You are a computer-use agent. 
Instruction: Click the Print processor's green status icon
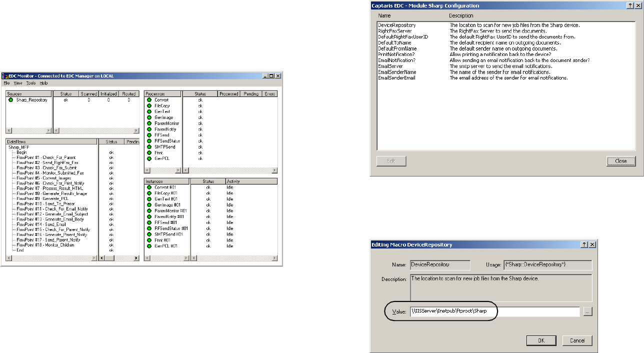pos(149,152)
